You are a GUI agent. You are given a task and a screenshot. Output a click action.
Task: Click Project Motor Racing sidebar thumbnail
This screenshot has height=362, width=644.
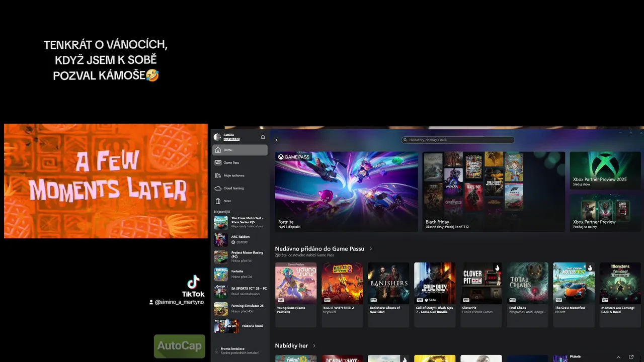pos(221,257)
